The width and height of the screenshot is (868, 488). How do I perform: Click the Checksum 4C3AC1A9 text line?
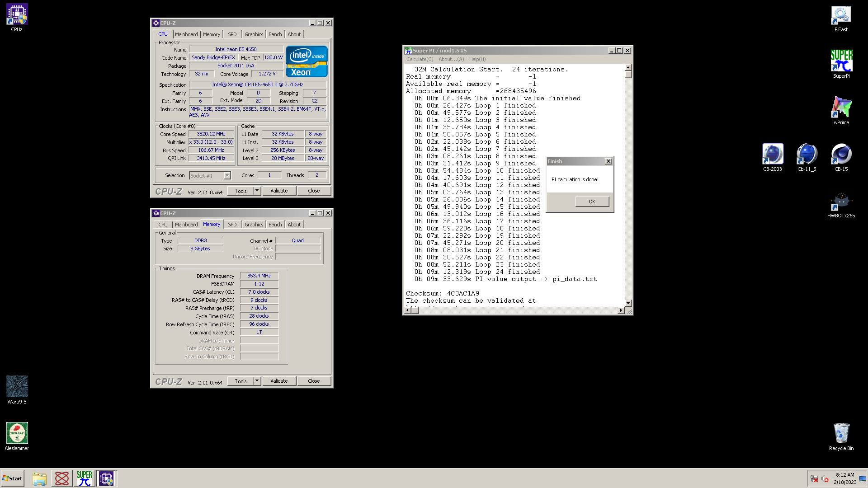[443, 293]
